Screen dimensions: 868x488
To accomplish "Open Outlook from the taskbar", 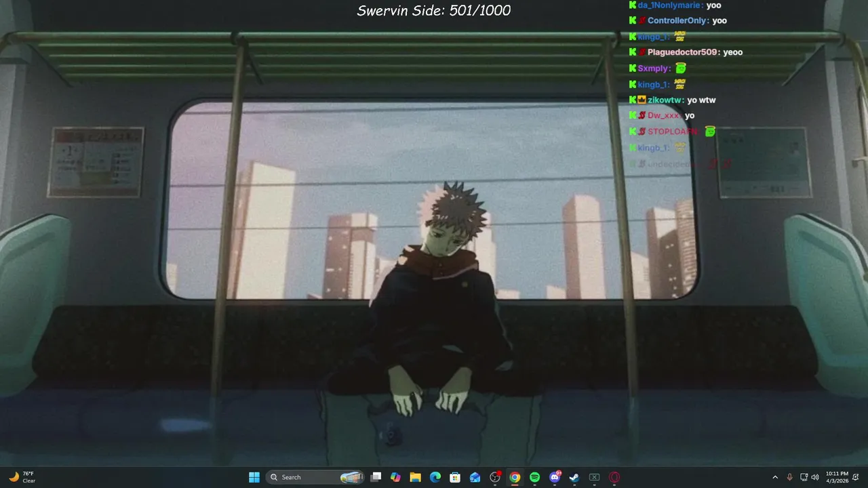I will [475, 477].
